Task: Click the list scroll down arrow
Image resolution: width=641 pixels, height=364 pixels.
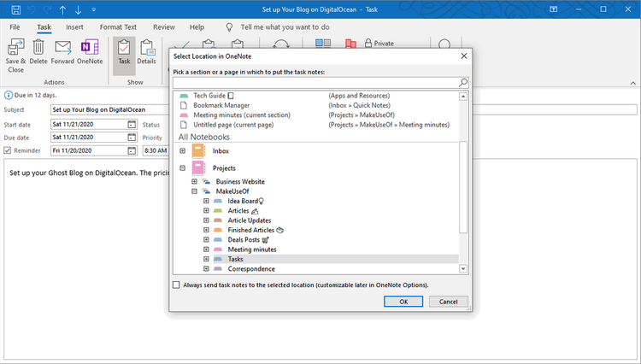Action: pos(463,269)
